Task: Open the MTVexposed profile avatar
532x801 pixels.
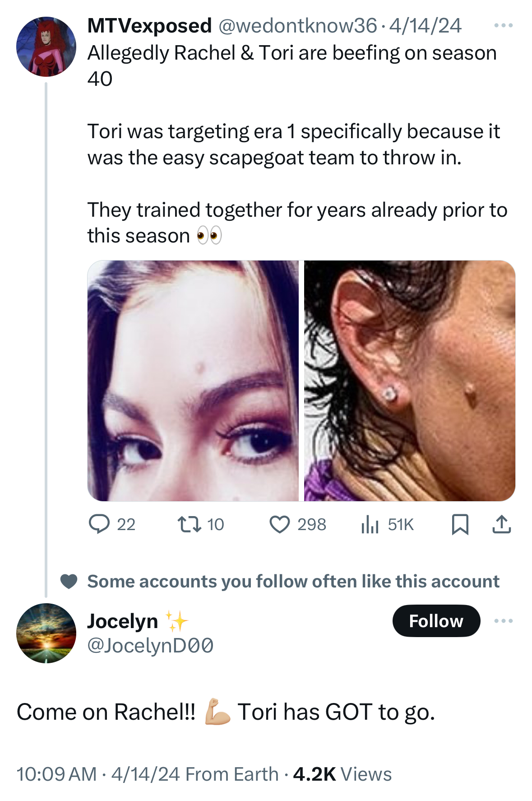Action: point(46,47)
